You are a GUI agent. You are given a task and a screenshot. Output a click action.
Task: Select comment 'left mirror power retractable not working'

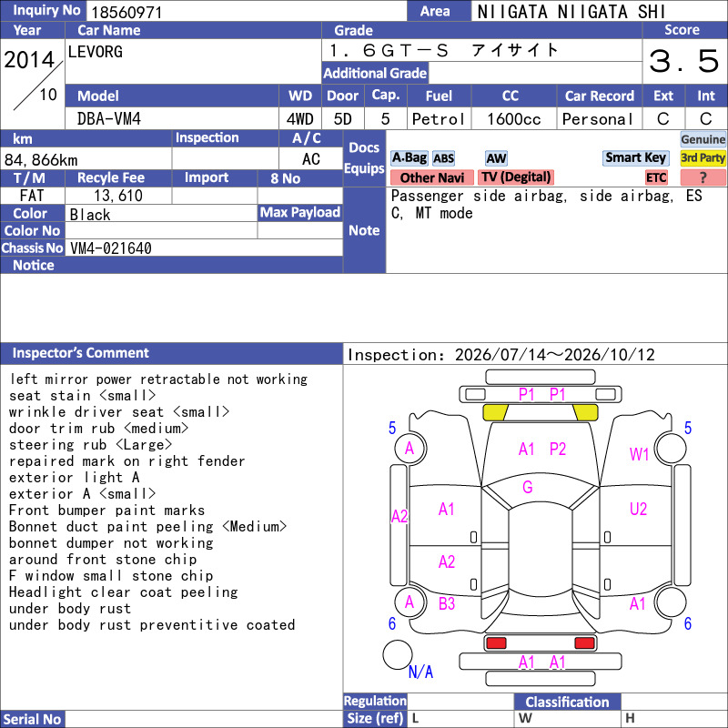click(x=158, y=379)
